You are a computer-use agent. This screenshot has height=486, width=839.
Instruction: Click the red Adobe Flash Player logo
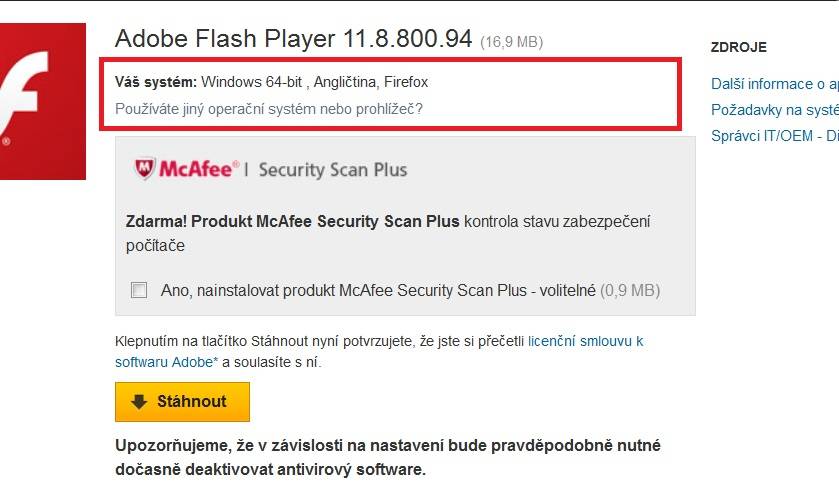pos(43,101)
